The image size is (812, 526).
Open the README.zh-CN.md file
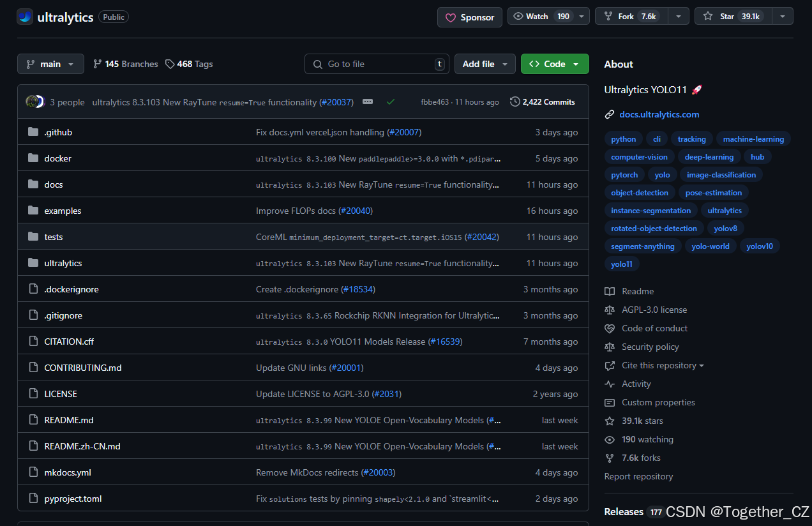pos(82,446)
